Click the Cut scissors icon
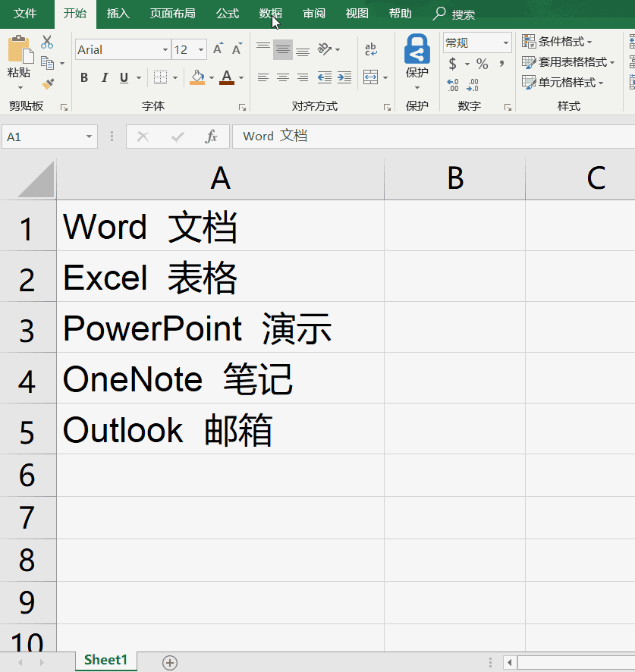This screenshot has width=635, height=672. 46,42
